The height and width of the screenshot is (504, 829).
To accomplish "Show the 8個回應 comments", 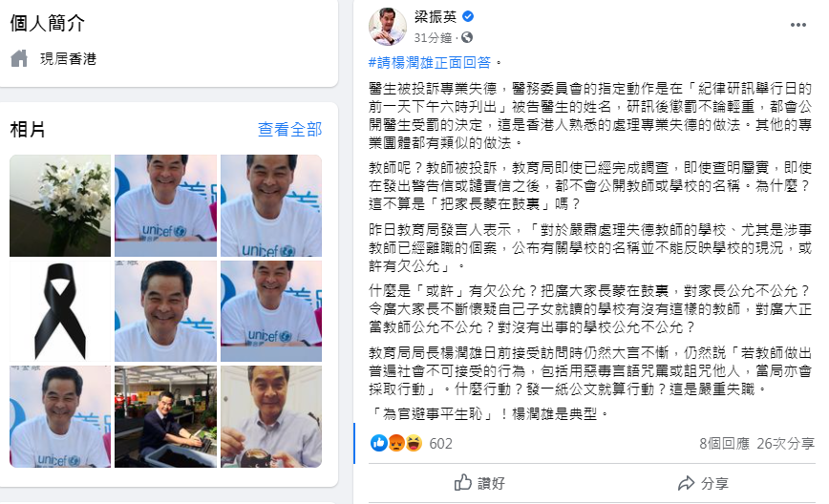I will 724,443.
